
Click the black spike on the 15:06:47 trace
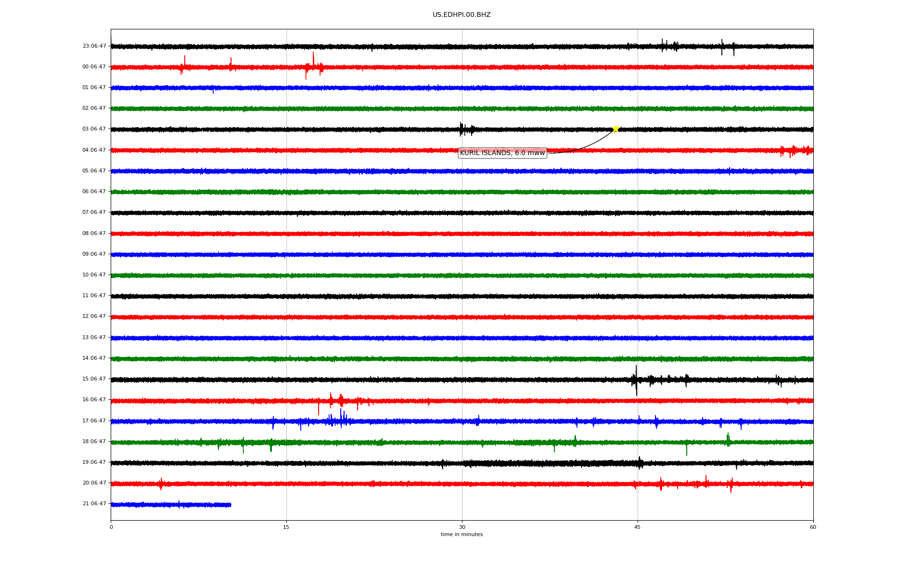(636, 380)
